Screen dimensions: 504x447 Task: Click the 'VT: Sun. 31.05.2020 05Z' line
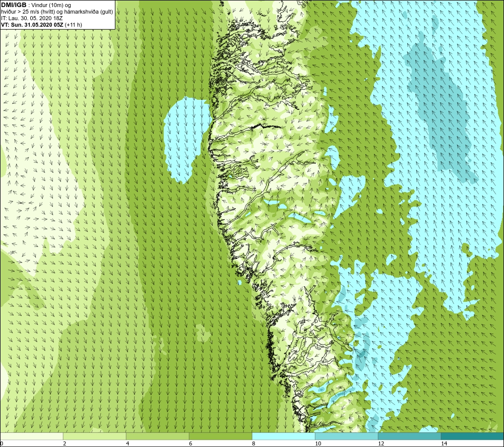point(32,25)
